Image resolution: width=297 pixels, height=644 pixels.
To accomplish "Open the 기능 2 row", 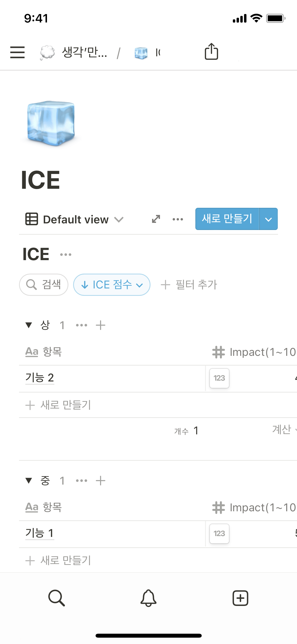I will (x=40, y=378).
